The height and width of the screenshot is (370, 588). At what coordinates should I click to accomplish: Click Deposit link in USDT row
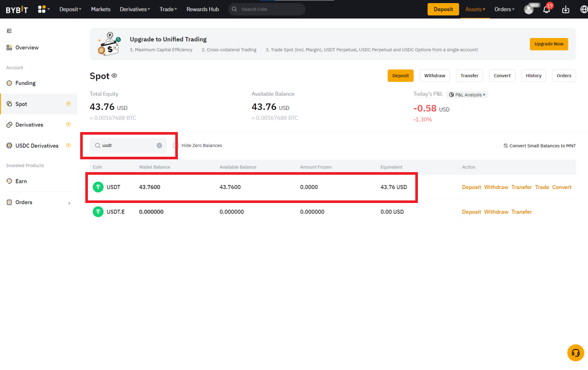click(471, 187)
